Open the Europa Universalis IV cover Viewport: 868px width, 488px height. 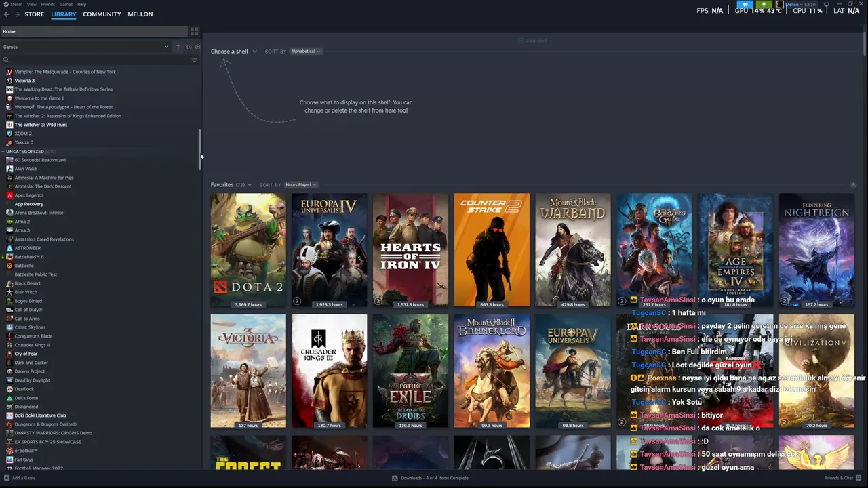[x=330, y=250]
